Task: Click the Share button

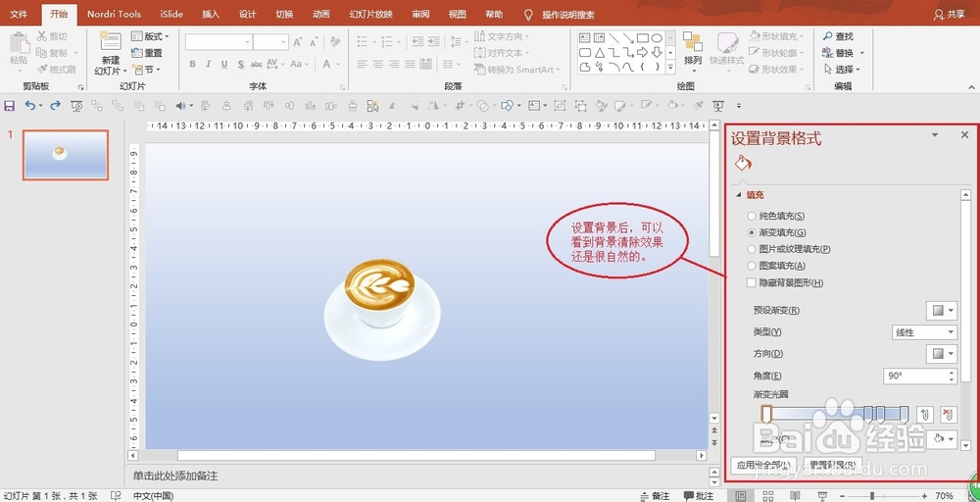Action: pos(949,15)
